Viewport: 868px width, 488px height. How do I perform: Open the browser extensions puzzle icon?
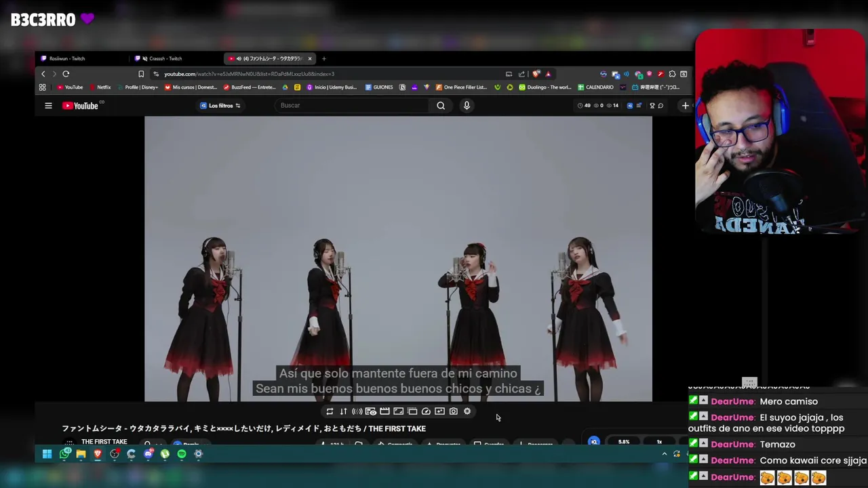[672, 74]
